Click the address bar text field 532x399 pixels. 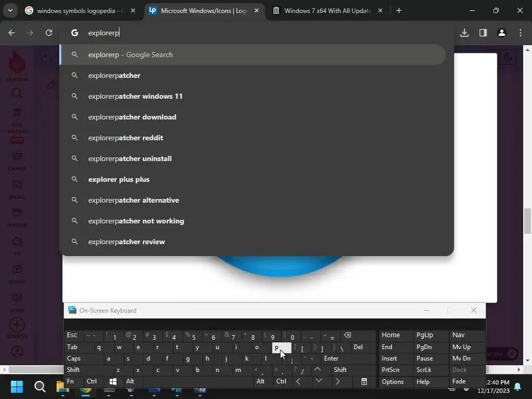[x=258, y=33]
